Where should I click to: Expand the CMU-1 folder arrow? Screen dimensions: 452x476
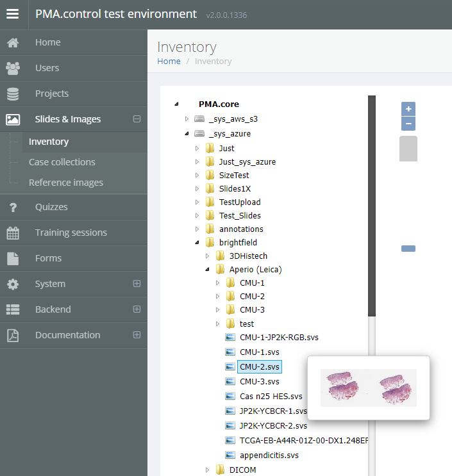tap(217, 283)
